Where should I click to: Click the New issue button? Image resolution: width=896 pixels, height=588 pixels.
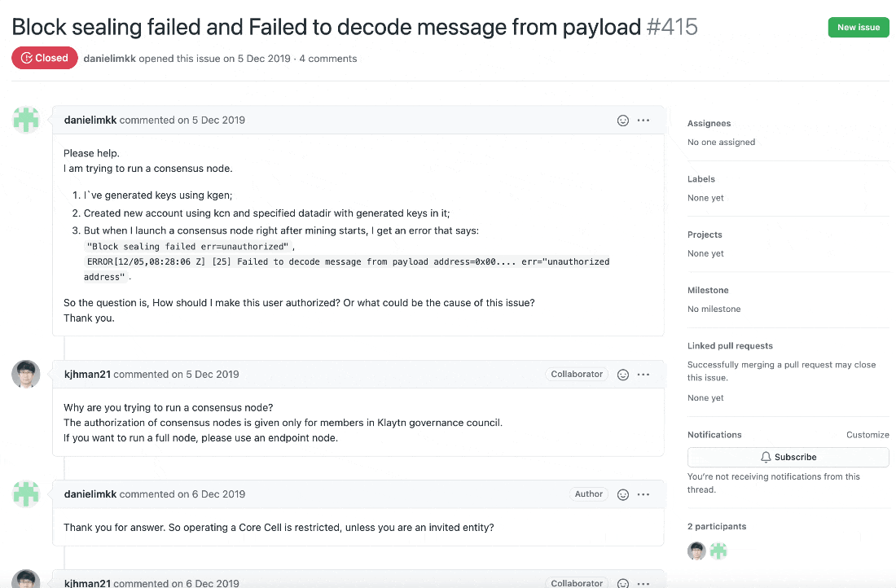coord(859,28)
